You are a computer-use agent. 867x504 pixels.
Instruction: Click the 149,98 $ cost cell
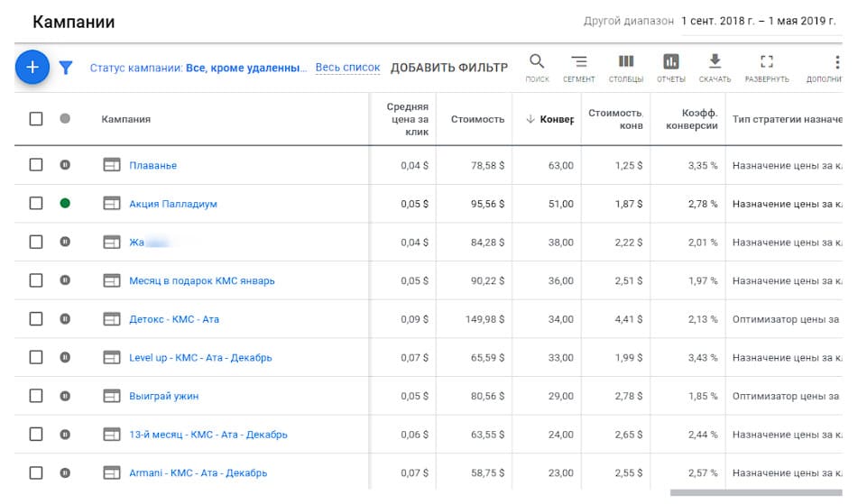coord(484,319)
